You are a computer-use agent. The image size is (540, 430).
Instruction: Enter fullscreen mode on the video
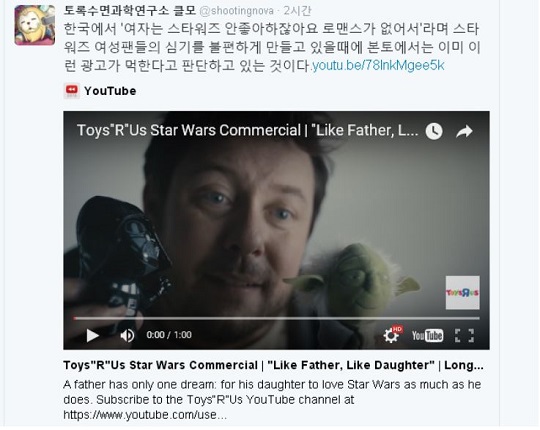464,335
